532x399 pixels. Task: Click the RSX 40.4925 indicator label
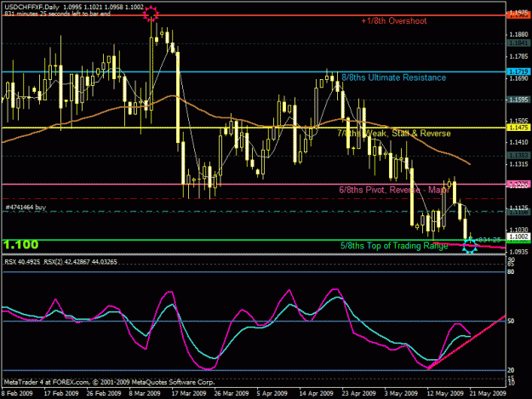(22, 262)
